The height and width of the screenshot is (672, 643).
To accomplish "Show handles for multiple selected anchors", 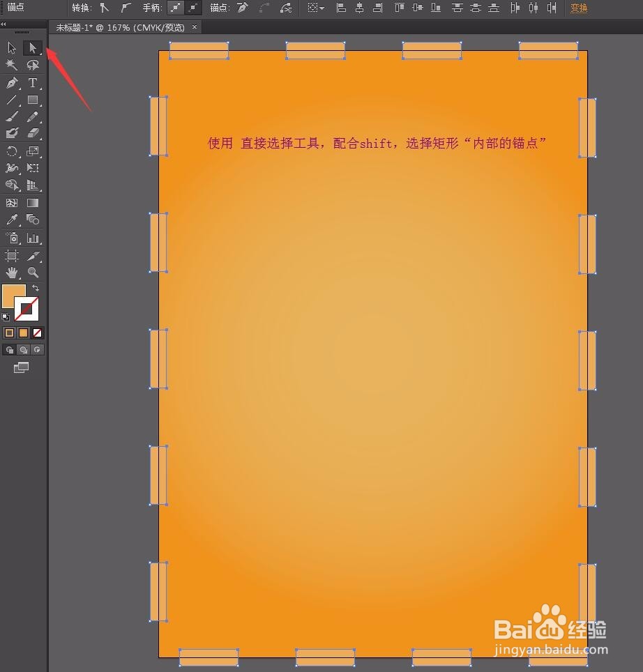I will (x=175, y=8).
